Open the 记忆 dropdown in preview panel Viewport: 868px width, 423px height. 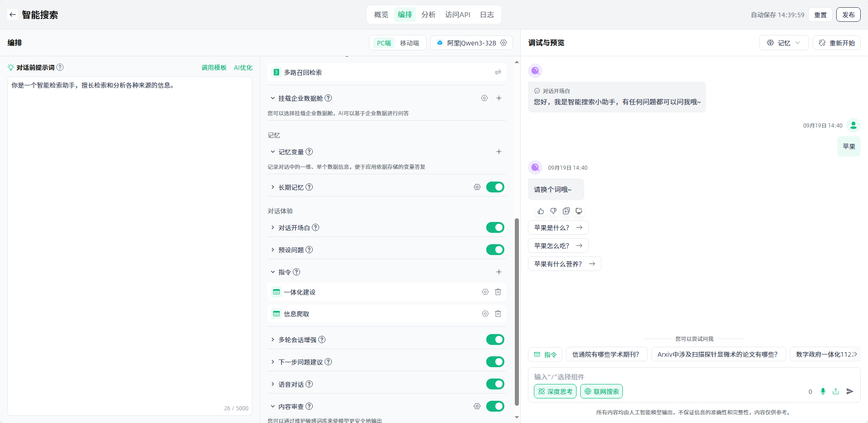(x=784, y=43)
